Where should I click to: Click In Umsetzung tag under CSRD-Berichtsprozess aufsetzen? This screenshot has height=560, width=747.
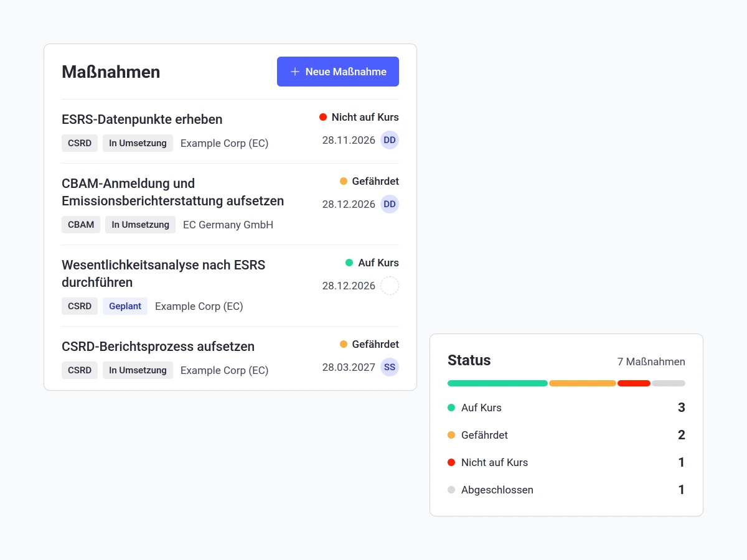point(138,370)
